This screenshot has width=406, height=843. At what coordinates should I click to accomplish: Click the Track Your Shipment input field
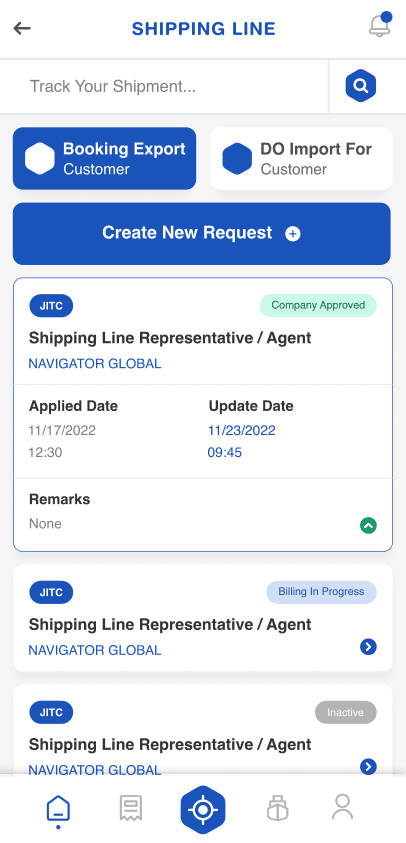coord(164,87)
